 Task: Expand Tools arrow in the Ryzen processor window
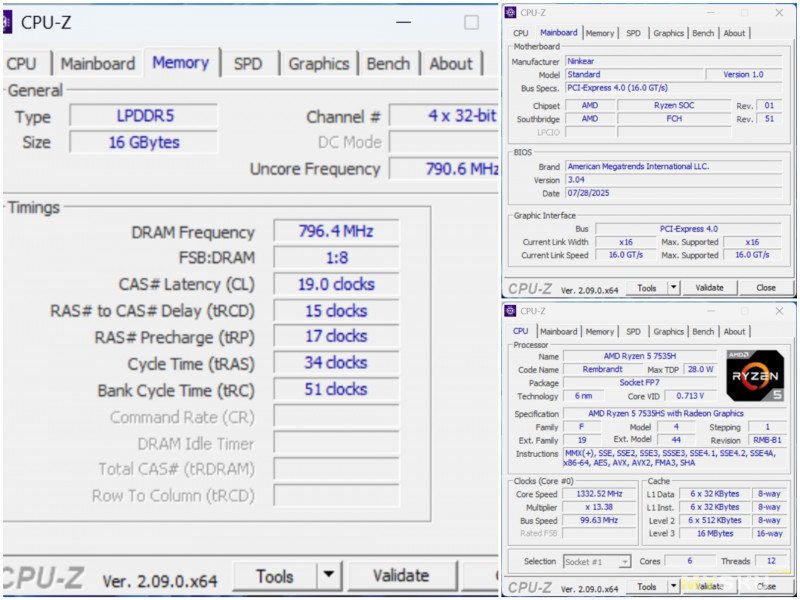click(673, 587)
